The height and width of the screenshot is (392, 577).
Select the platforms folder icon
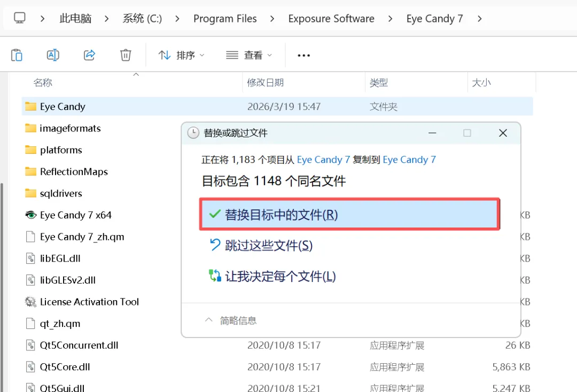click(30, 150)
